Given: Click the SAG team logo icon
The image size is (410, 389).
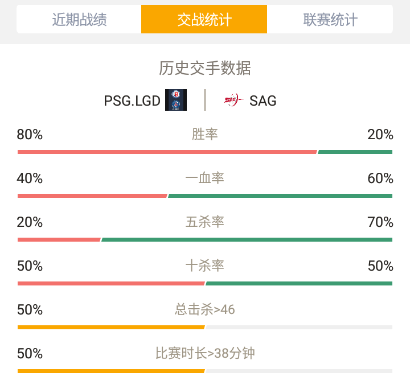Looking at the screenshot, I should pos(233,100).
